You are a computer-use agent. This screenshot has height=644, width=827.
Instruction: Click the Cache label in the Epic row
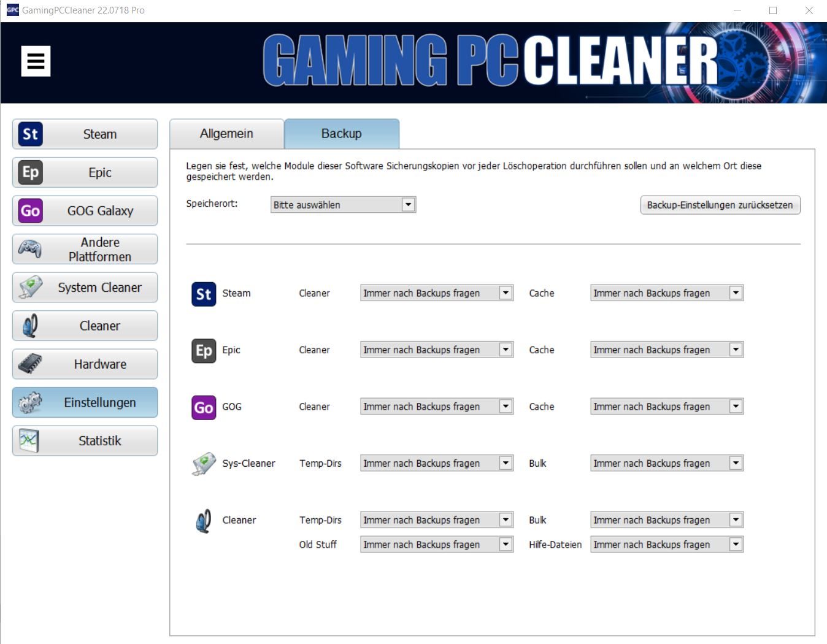click(x=542, y=350)
